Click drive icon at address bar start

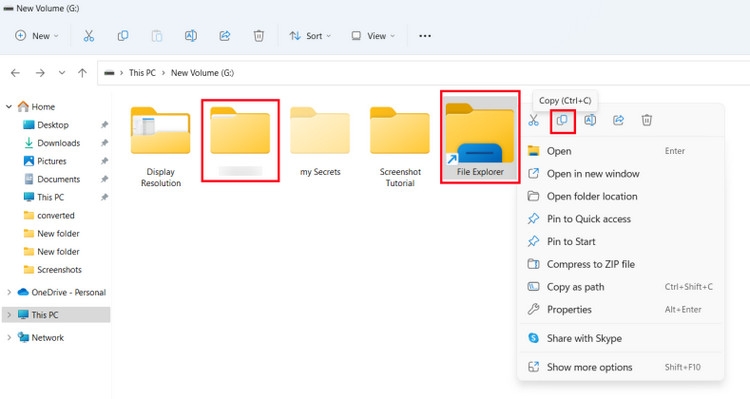coord(110,73)
